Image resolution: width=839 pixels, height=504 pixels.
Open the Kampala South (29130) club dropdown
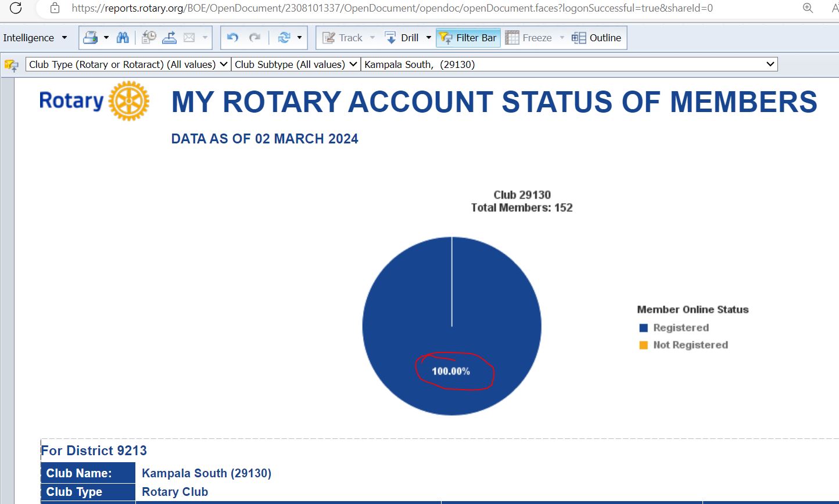[x=569, y=64]
